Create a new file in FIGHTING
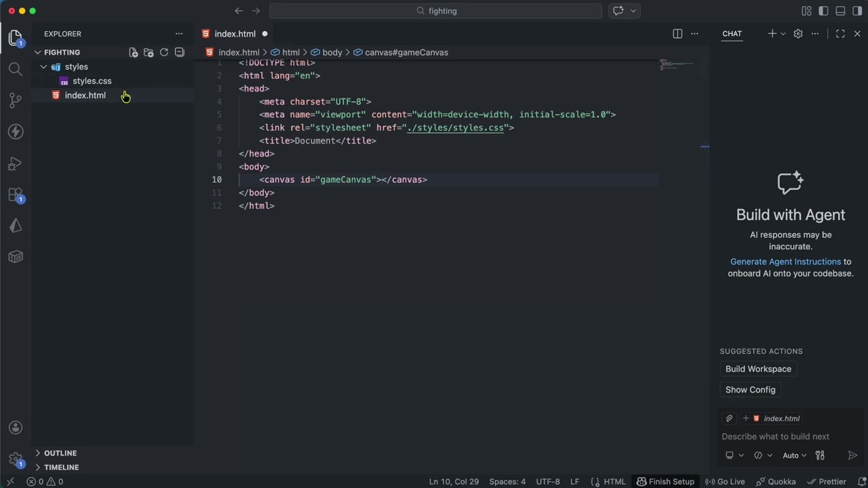This screenshot has width=868, height=488. pyautogui.click(x=134, y=52)
